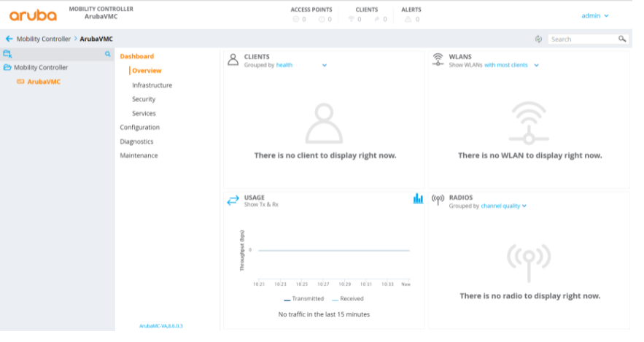
Task: Go back with the breadcrumb arrow
Action: (x=9, y=39)
